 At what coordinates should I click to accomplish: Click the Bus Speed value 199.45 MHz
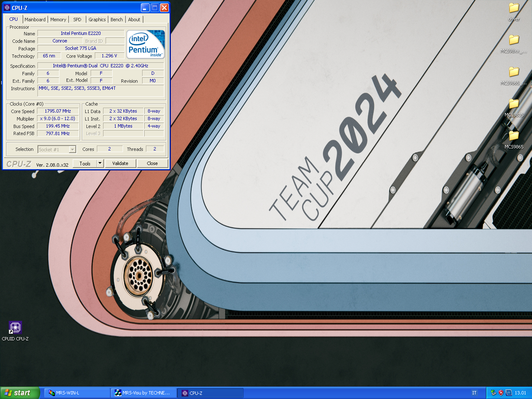click(x=58, y=126)
